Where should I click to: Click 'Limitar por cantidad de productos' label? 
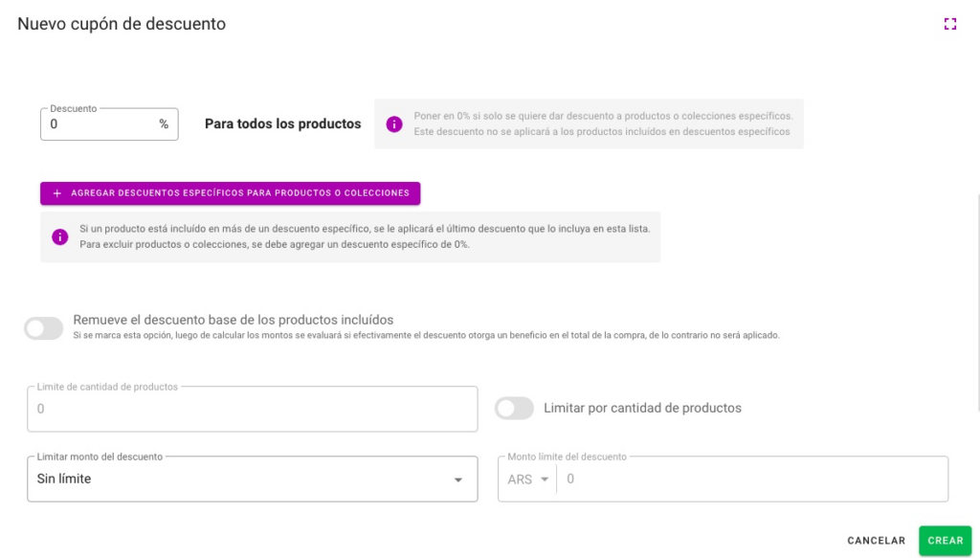[x=642, y=408]
